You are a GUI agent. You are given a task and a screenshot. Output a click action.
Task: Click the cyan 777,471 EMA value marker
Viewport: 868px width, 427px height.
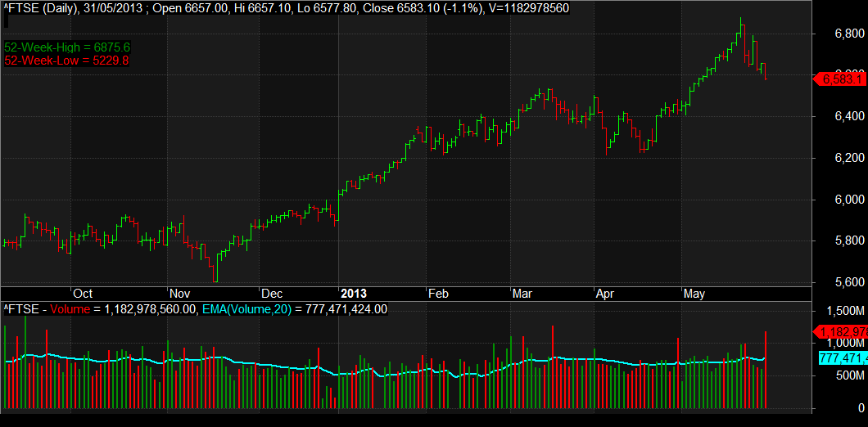click(x=843, y=358)
